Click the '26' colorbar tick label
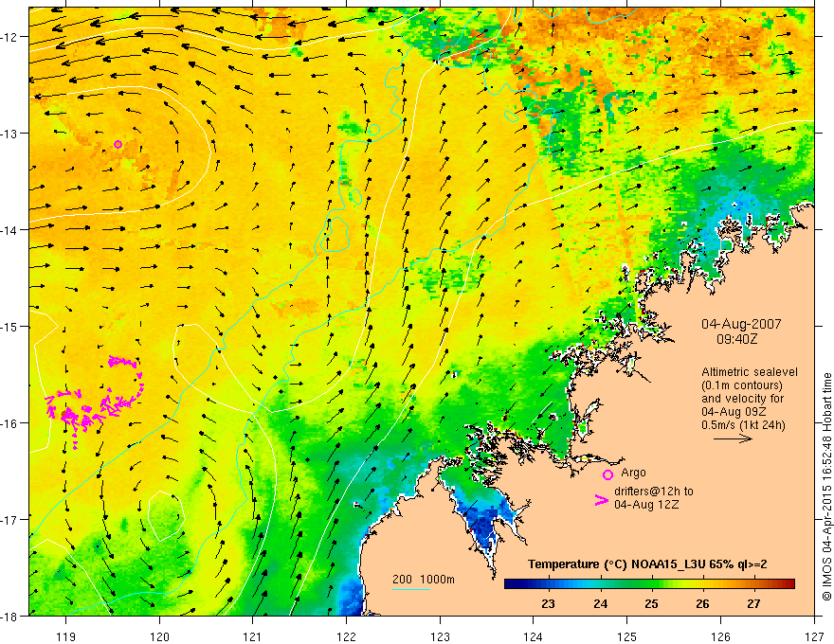This screenshot has width=834, height=644. pyautogui.click(x=702, y=603)
